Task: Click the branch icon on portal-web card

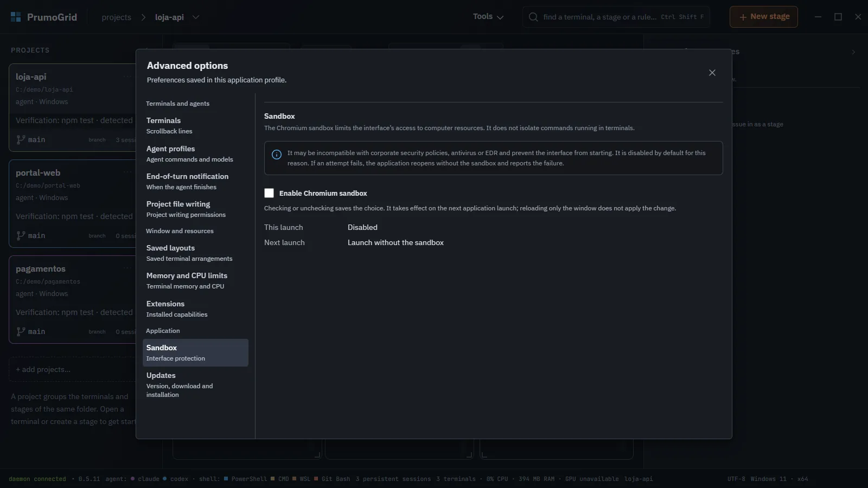Action: [21, 235]
